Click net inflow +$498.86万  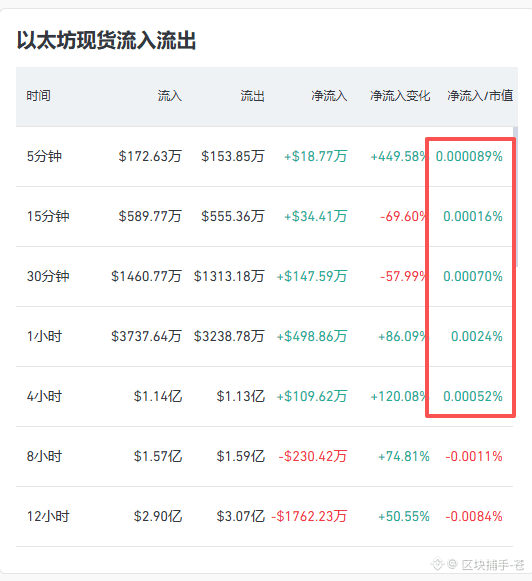click(312, 336)
